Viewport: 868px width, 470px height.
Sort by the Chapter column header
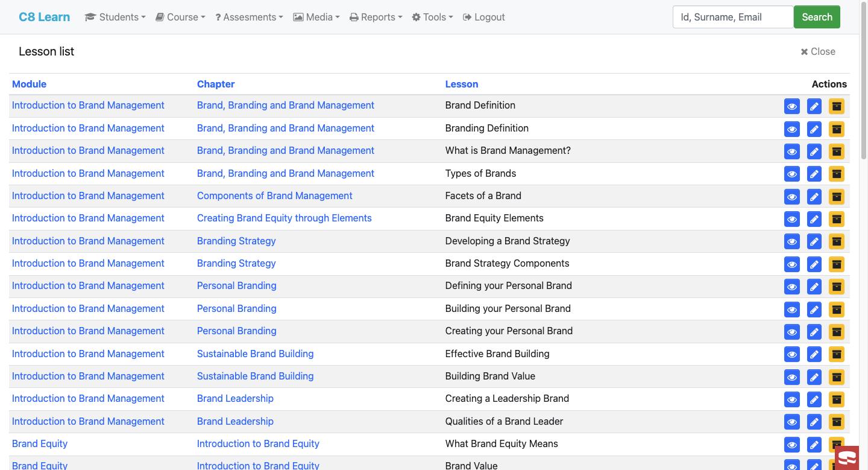point(216,84)
